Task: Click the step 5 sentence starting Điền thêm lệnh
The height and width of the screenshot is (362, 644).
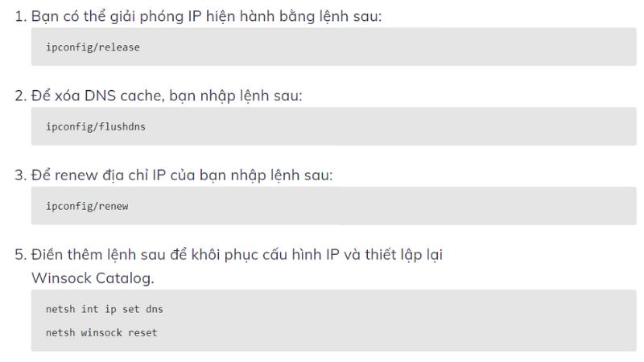Action: 237,255
